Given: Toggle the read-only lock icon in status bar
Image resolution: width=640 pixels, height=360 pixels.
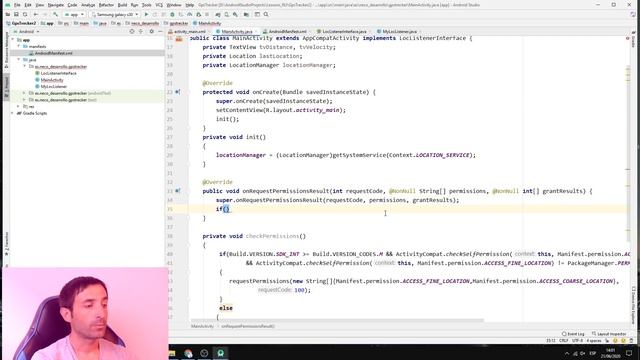Looking at the screenshot, I should (x=607, y=340).
